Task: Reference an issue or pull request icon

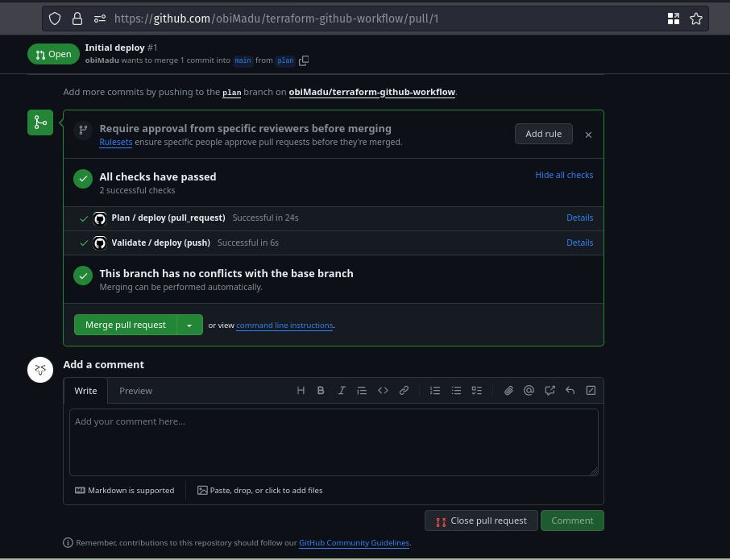Action: pos(550,391)
